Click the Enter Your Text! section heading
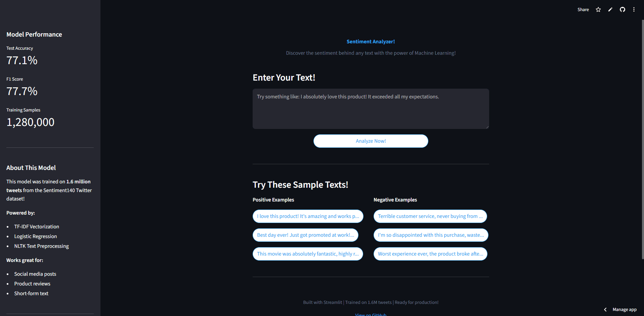 (284, 77)
